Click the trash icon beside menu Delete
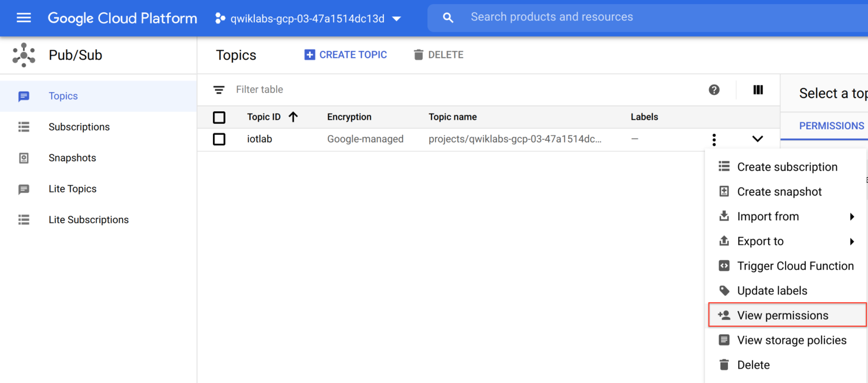 pos(724,365)
